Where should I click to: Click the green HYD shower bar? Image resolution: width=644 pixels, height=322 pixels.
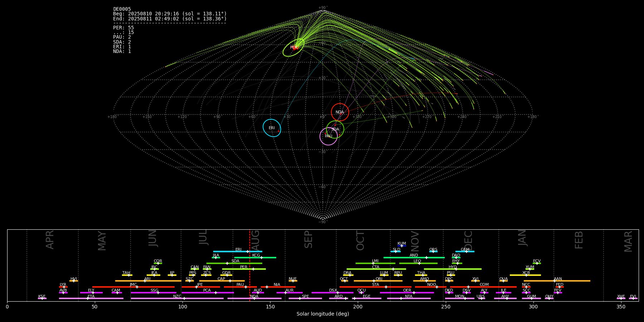(453, 269)
